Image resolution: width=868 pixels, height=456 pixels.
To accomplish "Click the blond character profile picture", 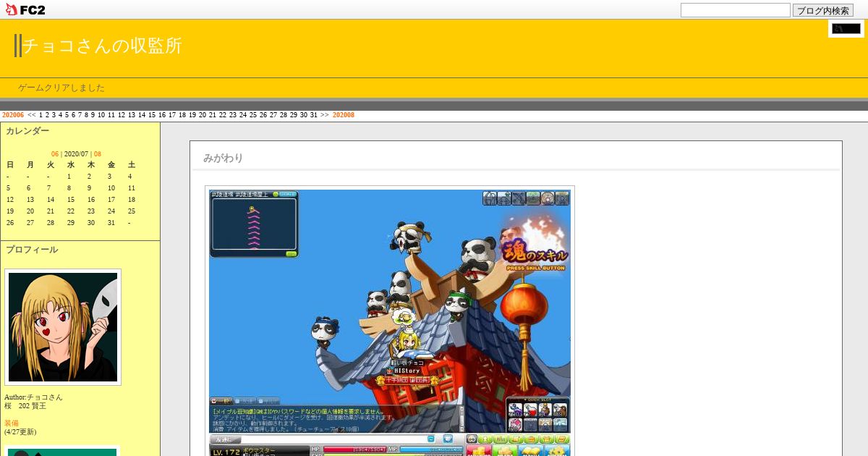I will 63,327.
